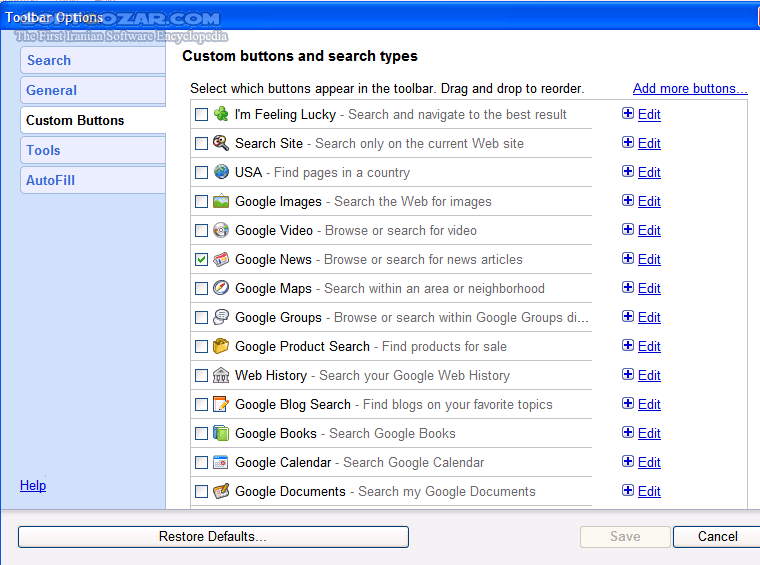Expand the plus icon for Google Documents
Image resolution: width=760 pixels, height=565 pixels.
[x=628, y=490]
